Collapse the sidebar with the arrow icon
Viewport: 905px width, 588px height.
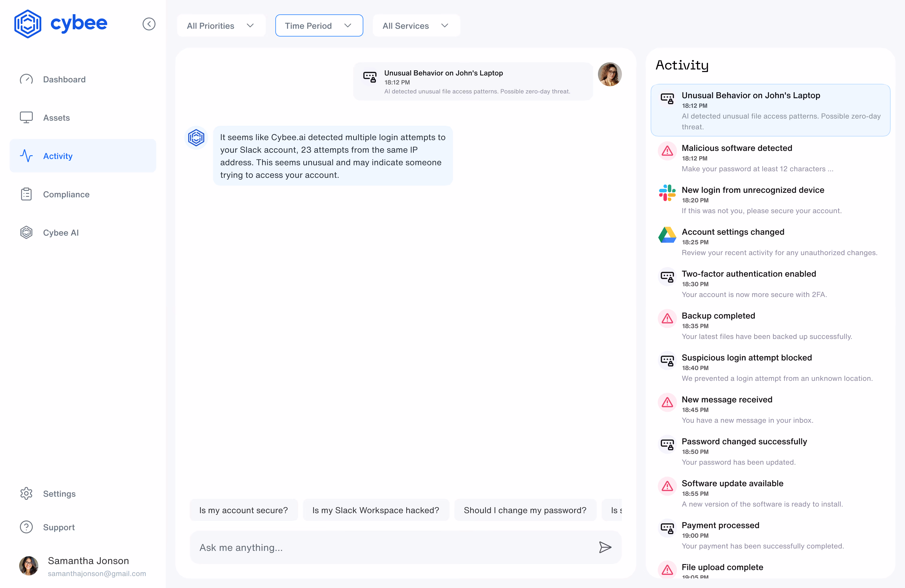pos(149,24)
